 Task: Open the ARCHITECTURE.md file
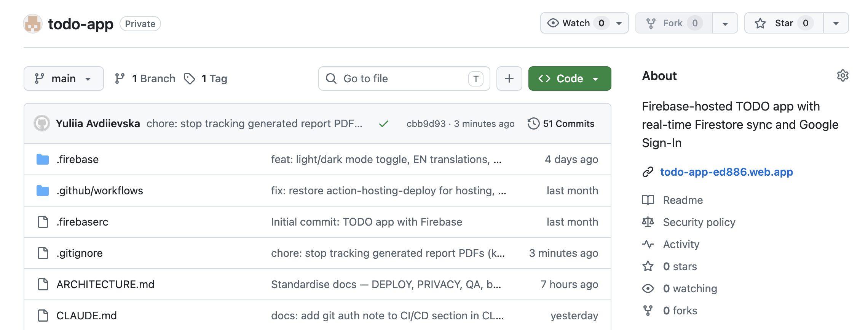[x=105, y=284]
